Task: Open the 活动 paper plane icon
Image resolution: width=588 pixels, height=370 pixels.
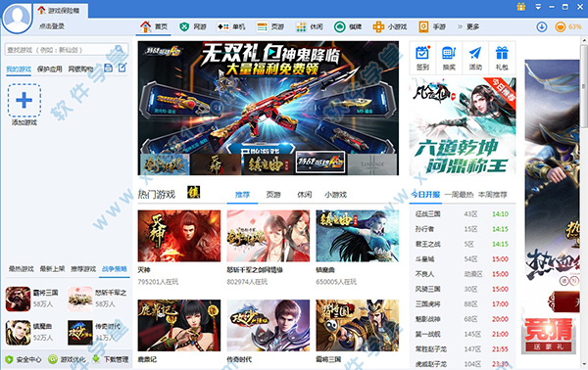Action: (x=475, y=58)
